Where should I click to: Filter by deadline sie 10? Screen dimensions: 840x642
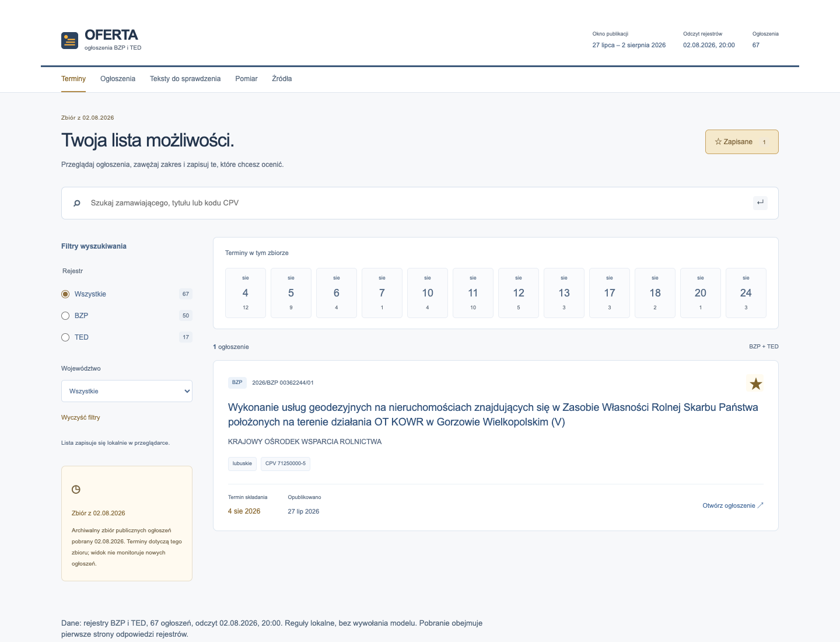(x=428, y=293)
